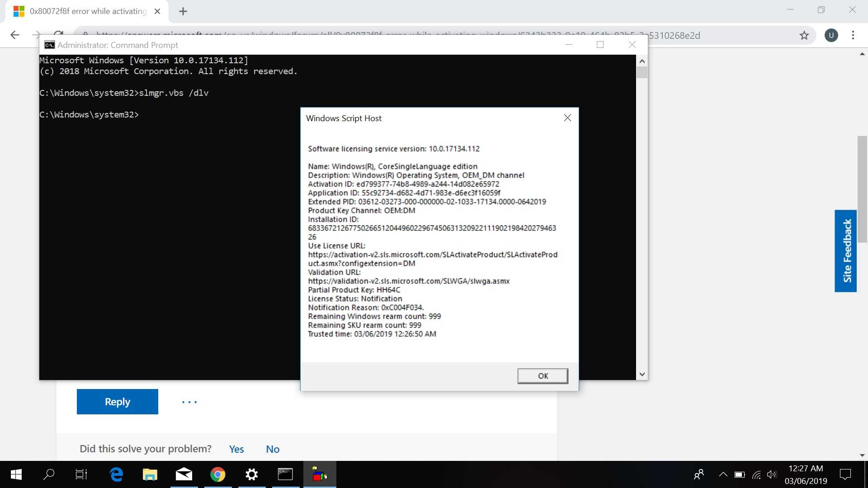Viewport: 868px width, 488px height.
Task: Open the Wi-Fi network flyout
Action: (x=756, y=474)
